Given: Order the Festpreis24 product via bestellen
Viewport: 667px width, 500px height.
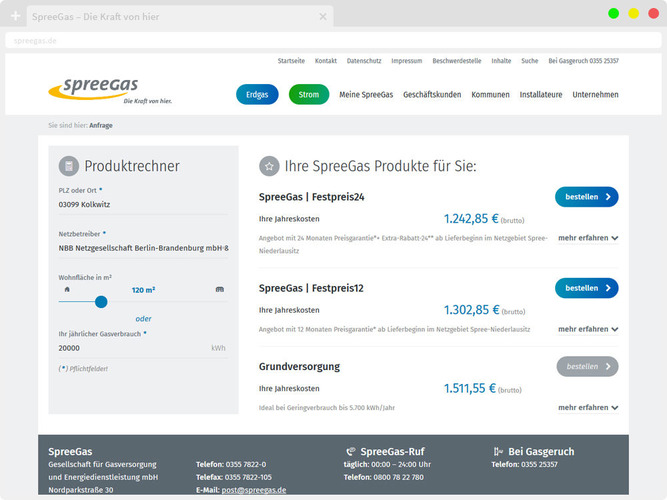Looking at the screenshot, I should (x=586, y=197).
